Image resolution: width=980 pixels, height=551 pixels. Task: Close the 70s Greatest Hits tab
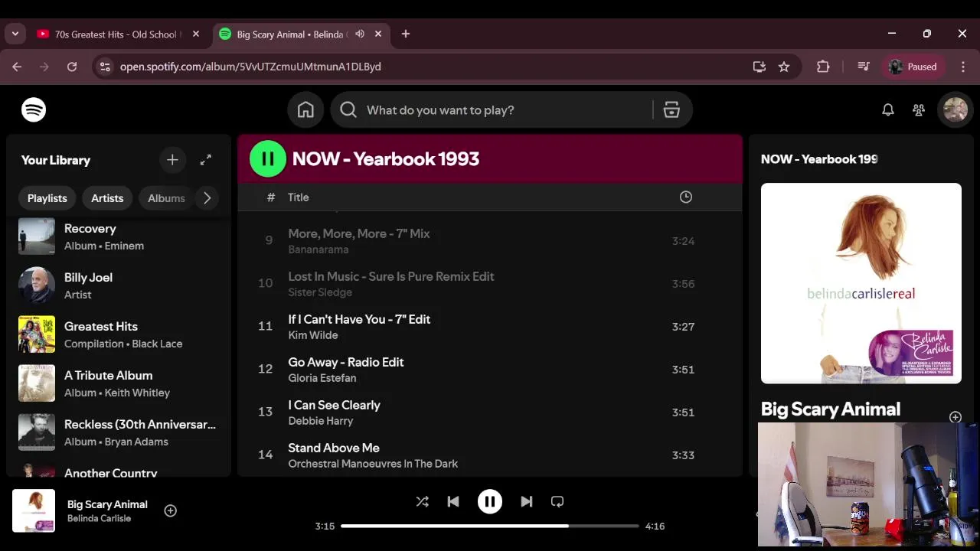coord(196,34)
